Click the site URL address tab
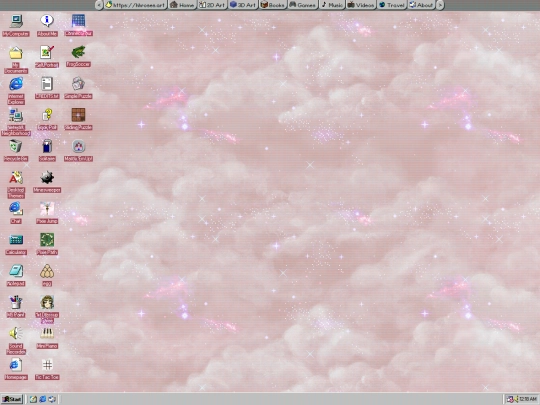Image resolution: width=540 pixels, height=405 pixels. pyautogui.click(x=136, y=5)
